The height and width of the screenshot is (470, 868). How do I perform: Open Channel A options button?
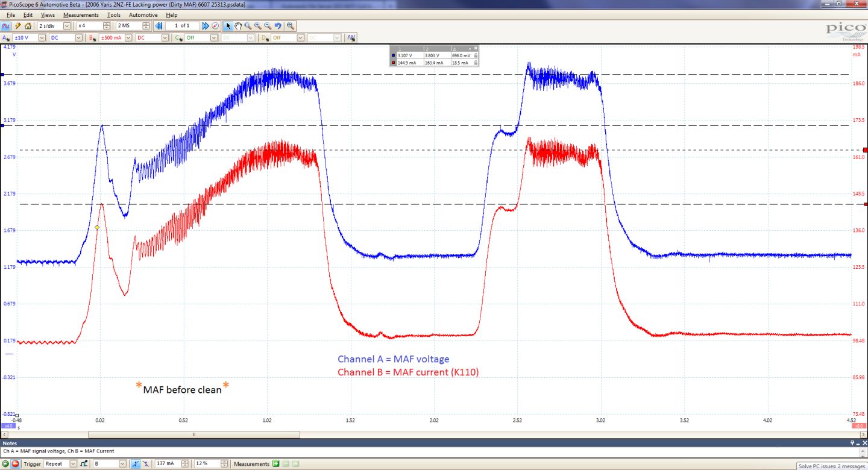click(5, 37)
